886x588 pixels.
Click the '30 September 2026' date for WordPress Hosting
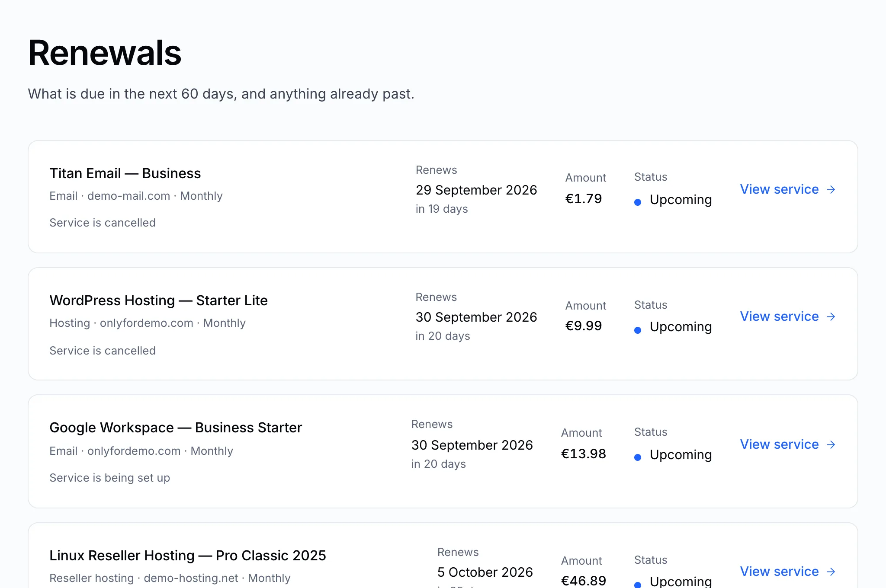[x=476, y=317]
